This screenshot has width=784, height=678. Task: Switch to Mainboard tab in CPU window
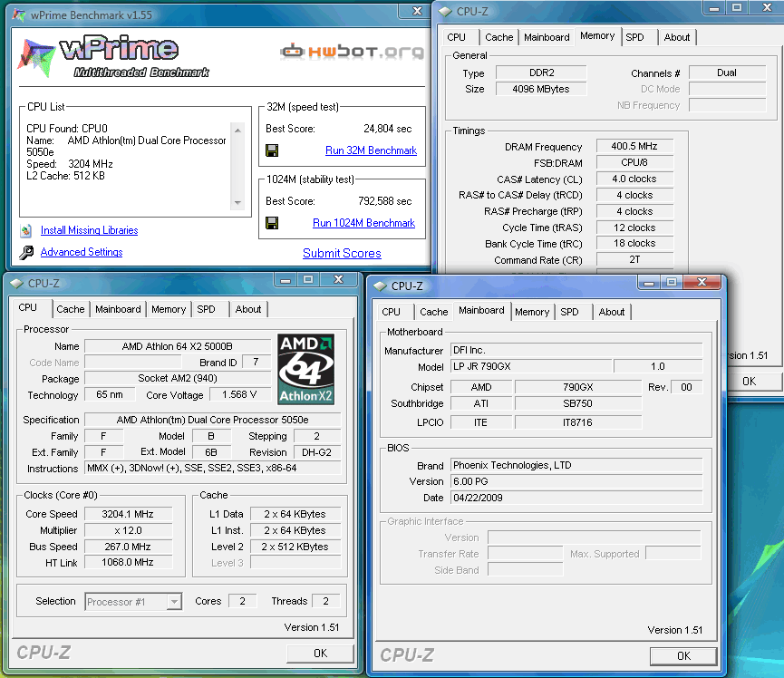pos(118,309)
